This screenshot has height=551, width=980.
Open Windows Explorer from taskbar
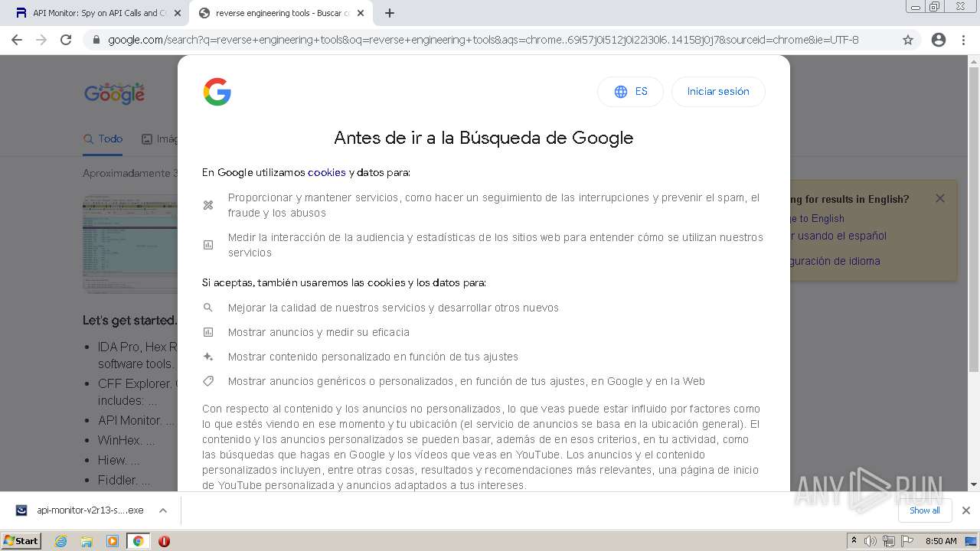[87, 541]
